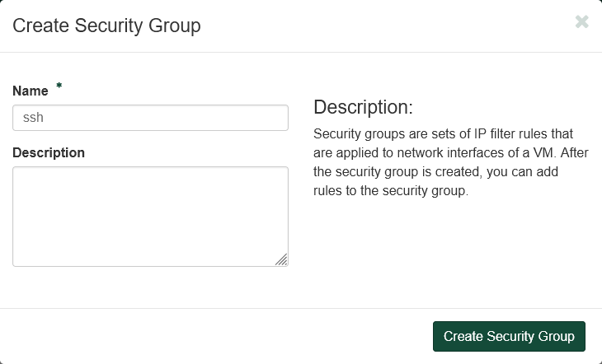This screenshot has height=364, width=602.
Task: Click the help line ending of a VM. After
Action: coord(449,152)
